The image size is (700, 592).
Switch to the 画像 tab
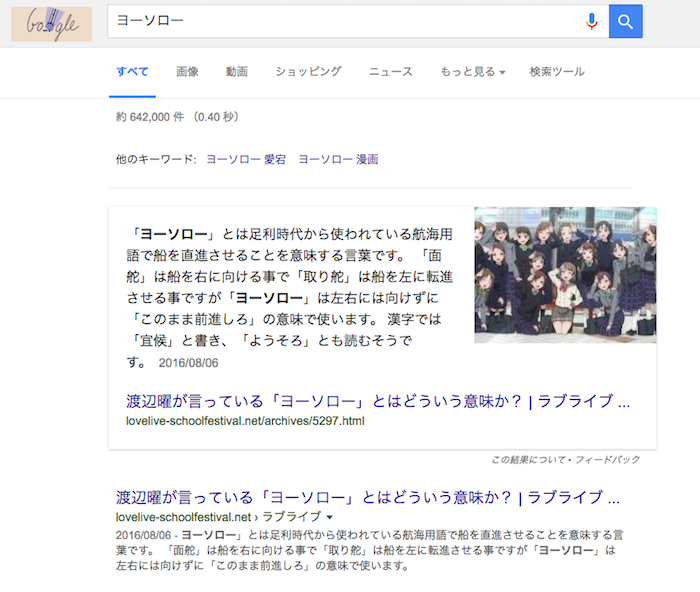188,71
